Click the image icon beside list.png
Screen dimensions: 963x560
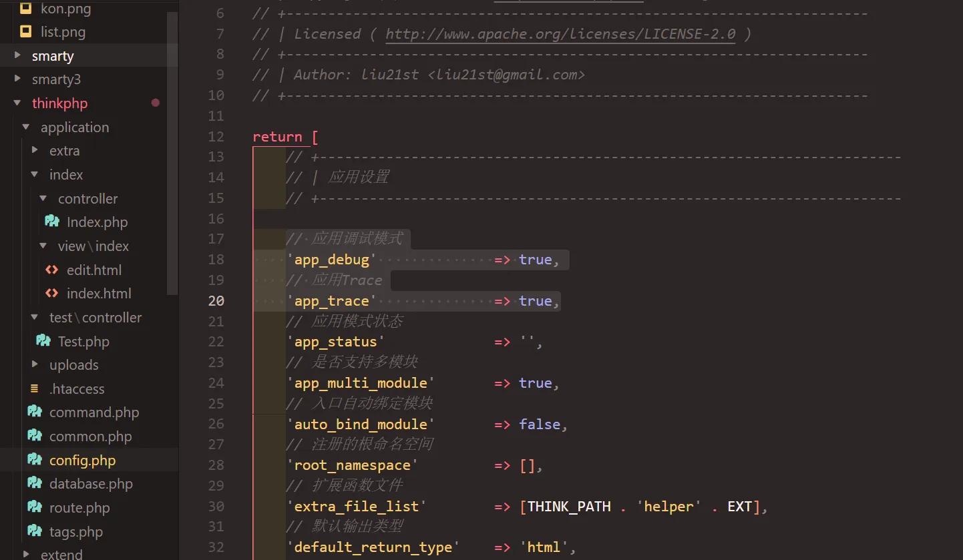[x=26, y=31]
